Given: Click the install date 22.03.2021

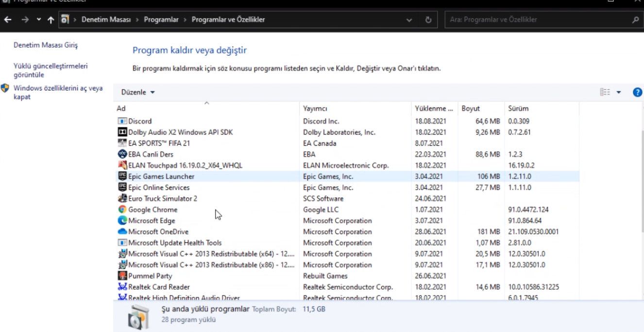Looking at the screenshot, I should (x=430, y=155).
